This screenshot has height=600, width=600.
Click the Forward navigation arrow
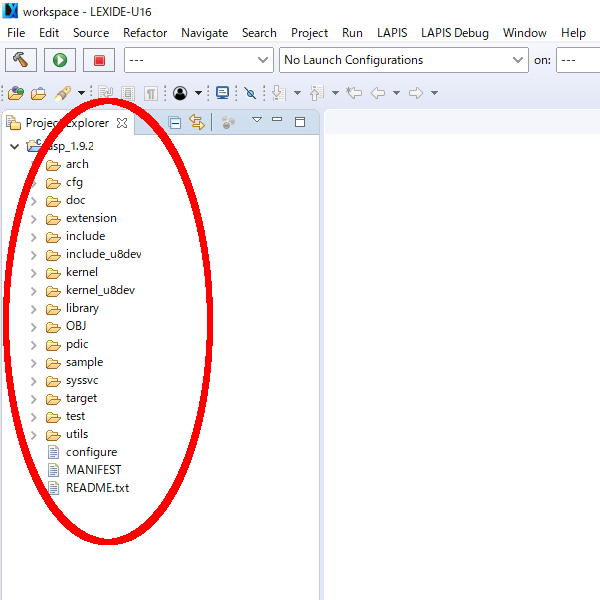click(416, 93)
